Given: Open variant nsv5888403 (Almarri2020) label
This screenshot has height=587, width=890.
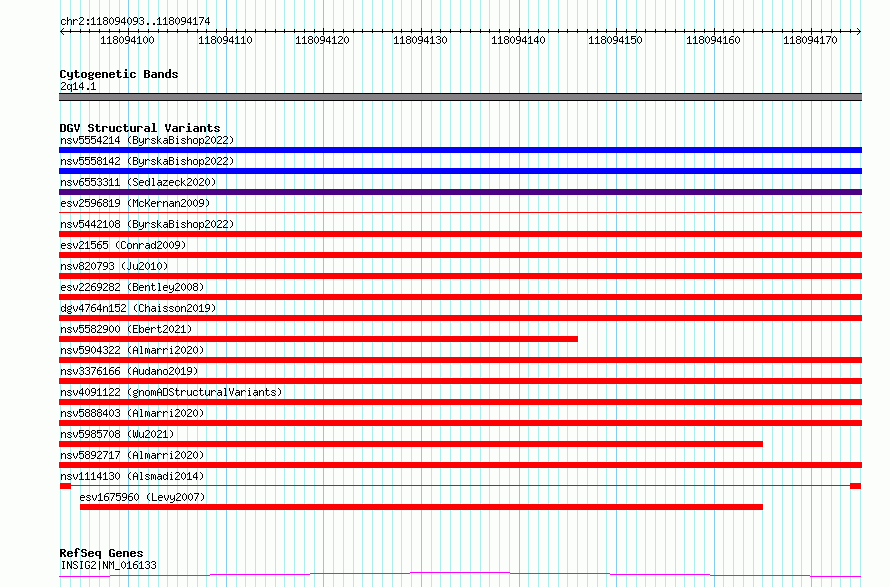Looking at the screenshot, I should tap(132, 413).
